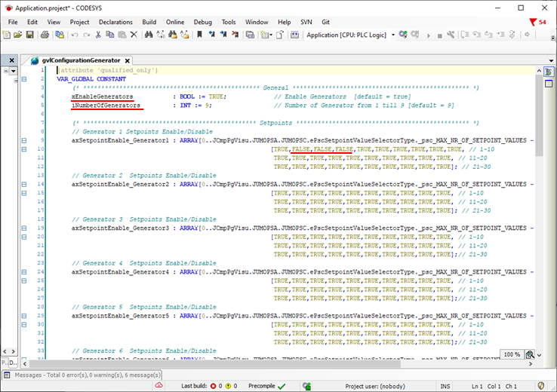Open the Declarations menu

point(115,22)
